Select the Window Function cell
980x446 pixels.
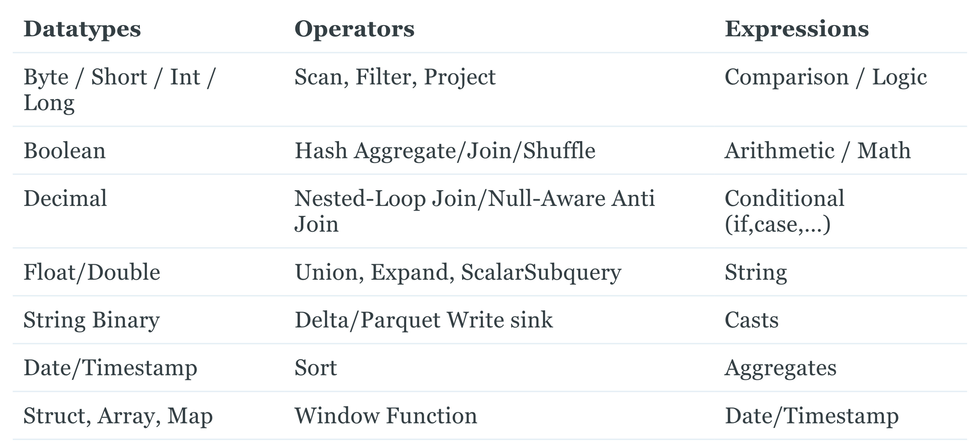[386, 416]
